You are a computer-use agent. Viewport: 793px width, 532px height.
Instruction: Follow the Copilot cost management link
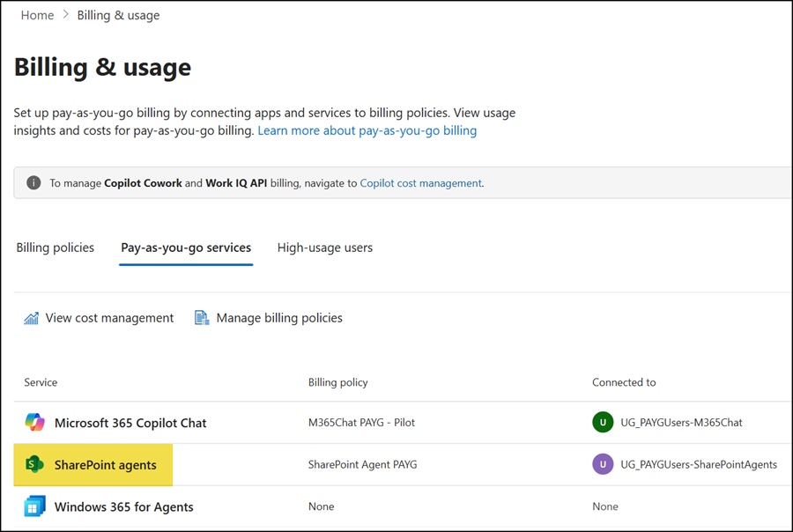pyautogui.click(x=421, y=183)
